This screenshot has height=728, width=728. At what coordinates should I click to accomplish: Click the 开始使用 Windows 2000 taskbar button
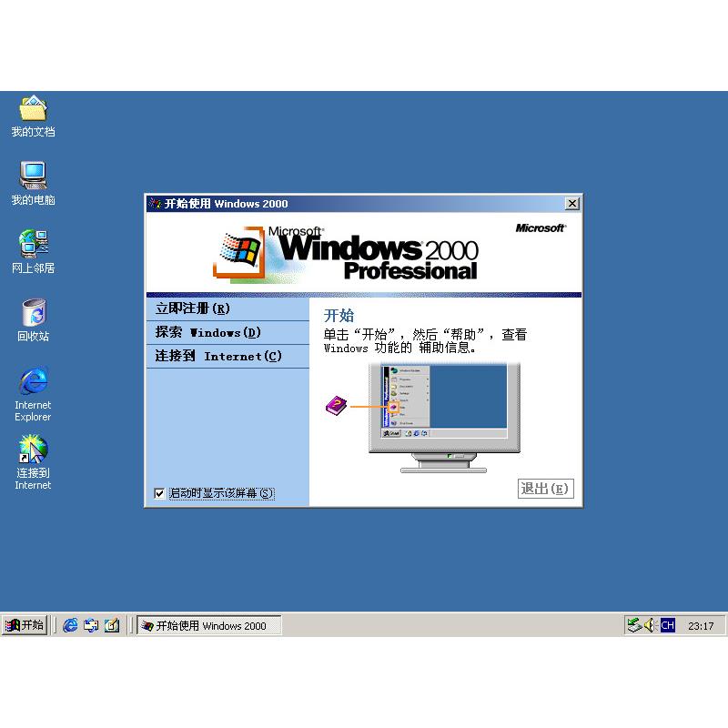[x=209, y=625]
